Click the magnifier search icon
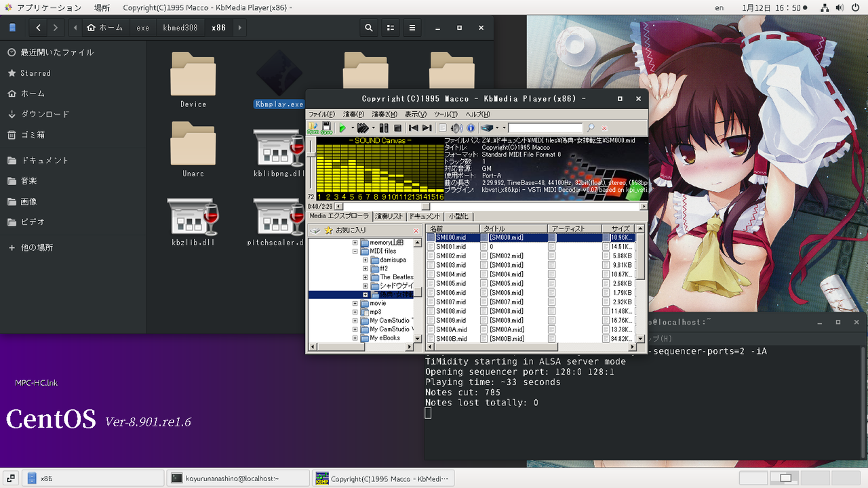The image size is (868, 488). coord(591,128)
